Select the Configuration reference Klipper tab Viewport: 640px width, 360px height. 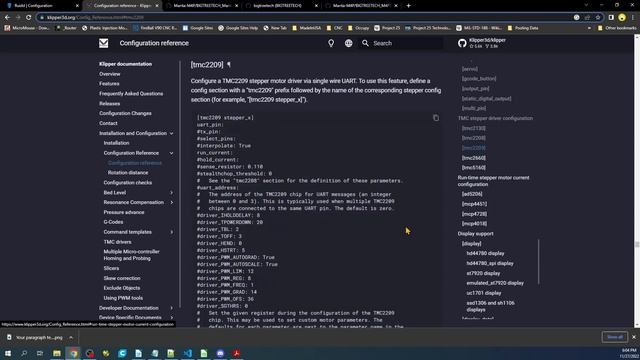click(122, 6)
